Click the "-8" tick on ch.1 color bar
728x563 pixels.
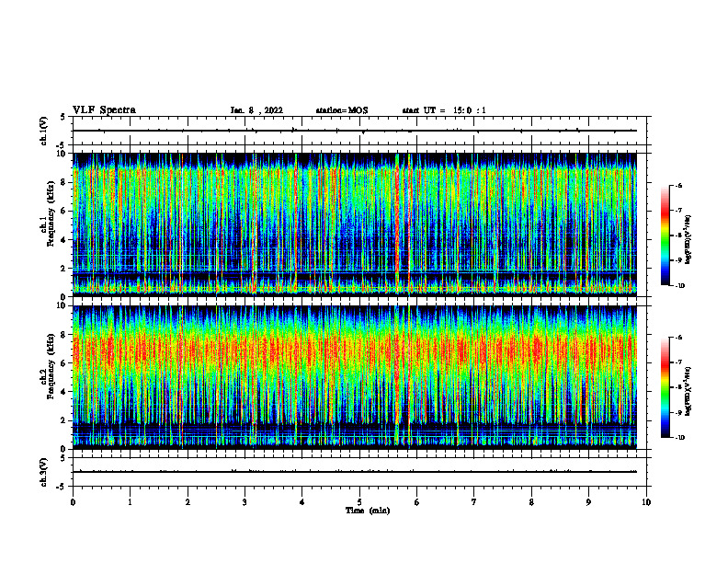(x=678, y=236)
